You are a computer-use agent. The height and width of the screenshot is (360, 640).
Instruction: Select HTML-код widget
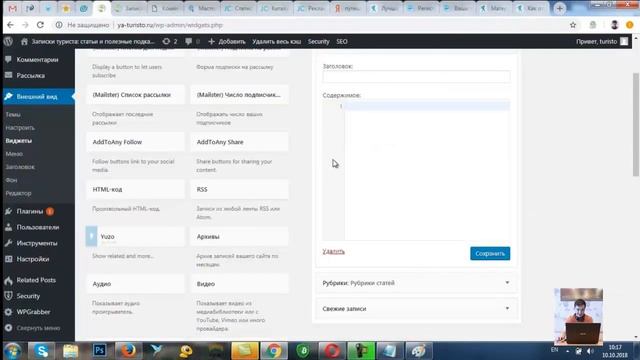coord(135,189)
